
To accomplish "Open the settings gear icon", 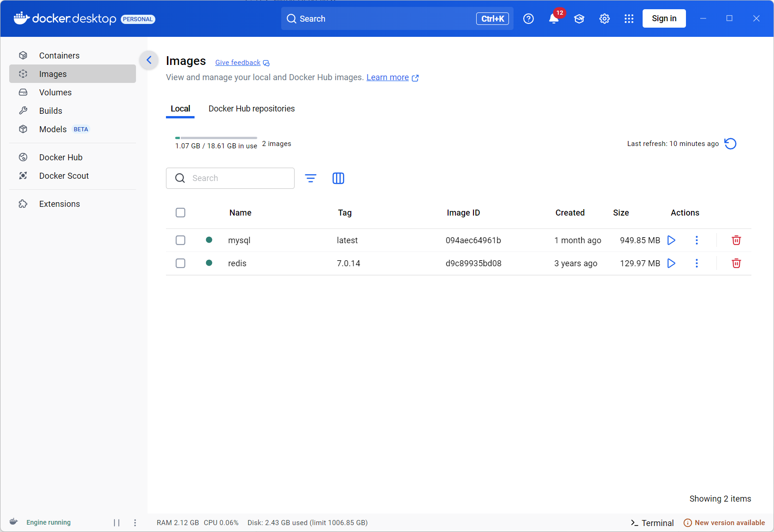I will pos(604,19).
